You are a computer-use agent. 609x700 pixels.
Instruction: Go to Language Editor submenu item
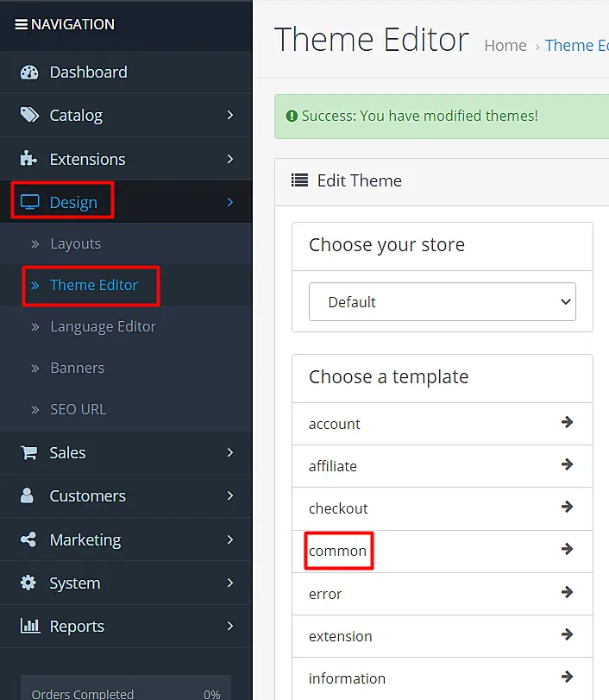(103, 327)
